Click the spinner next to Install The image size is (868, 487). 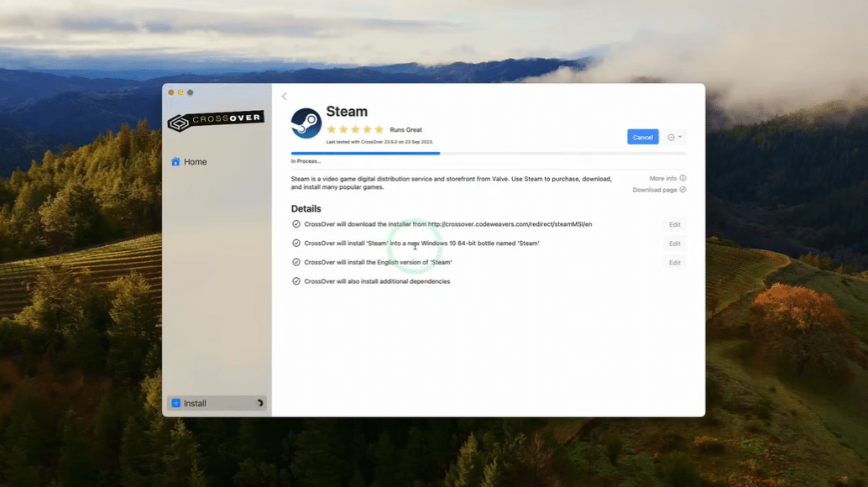coord(259,403)
